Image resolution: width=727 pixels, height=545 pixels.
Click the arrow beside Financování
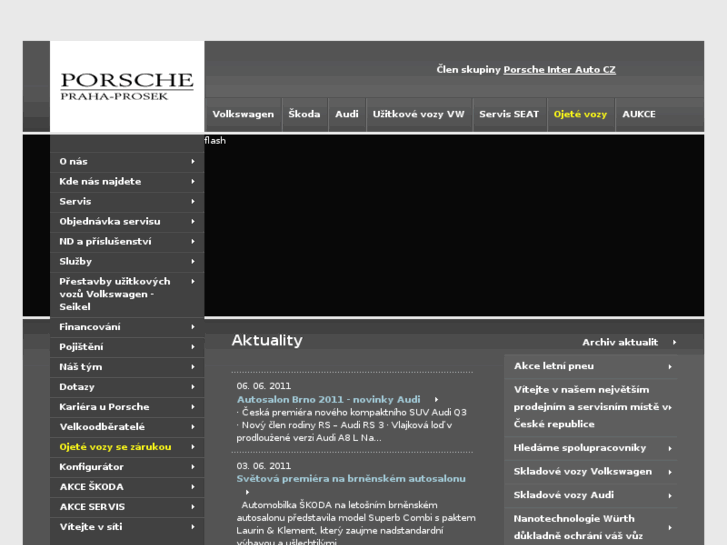click(x=193, y=327)
